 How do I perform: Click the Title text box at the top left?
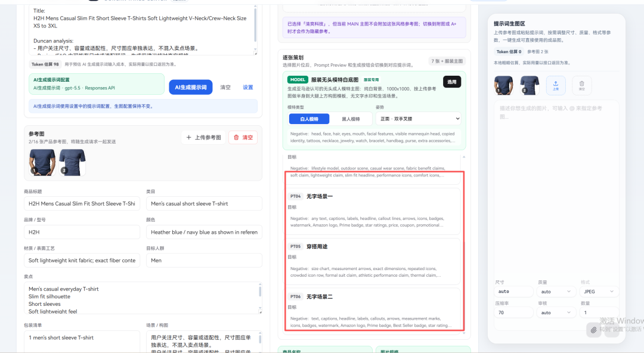(x=143, y=30)
